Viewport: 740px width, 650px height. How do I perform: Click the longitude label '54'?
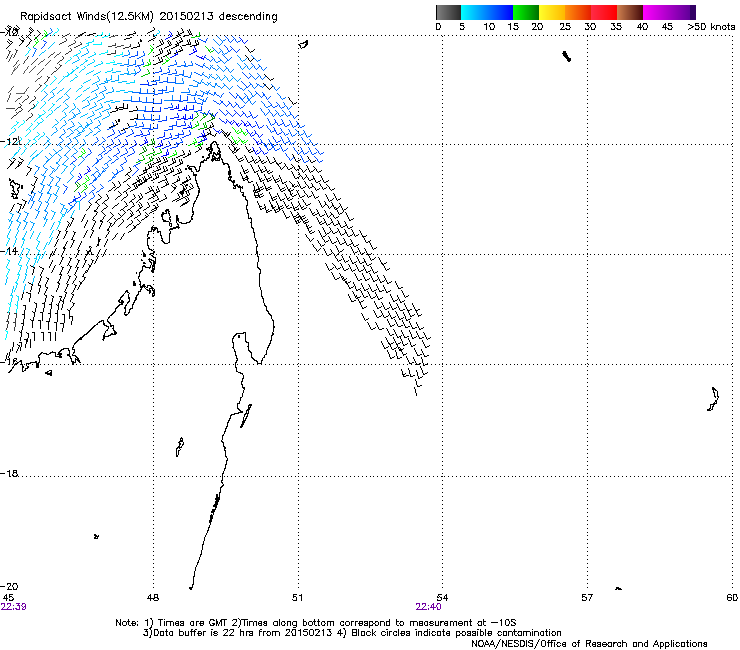pyautogui.click(x=442, y=598)
